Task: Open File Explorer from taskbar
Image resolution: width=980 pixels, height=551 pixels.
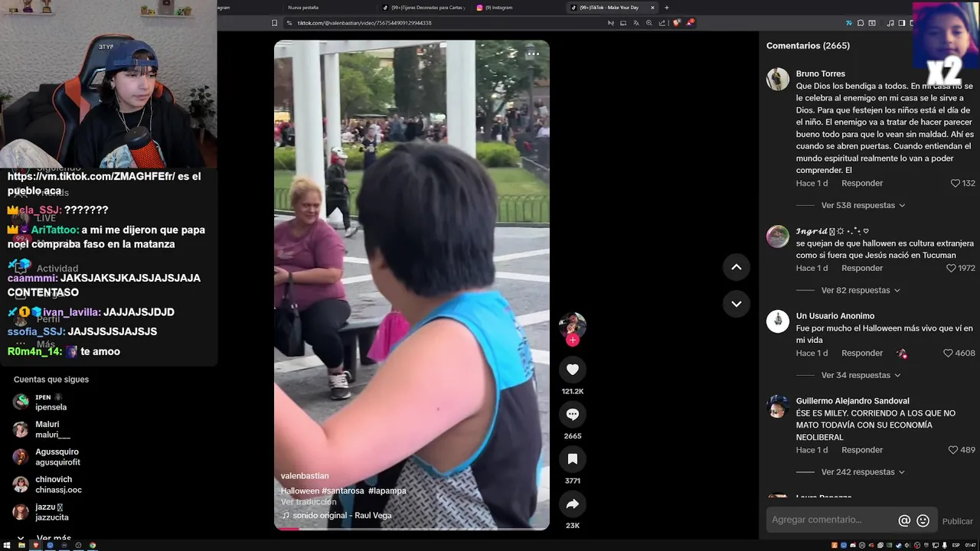Action: click(x=21, y=545)
